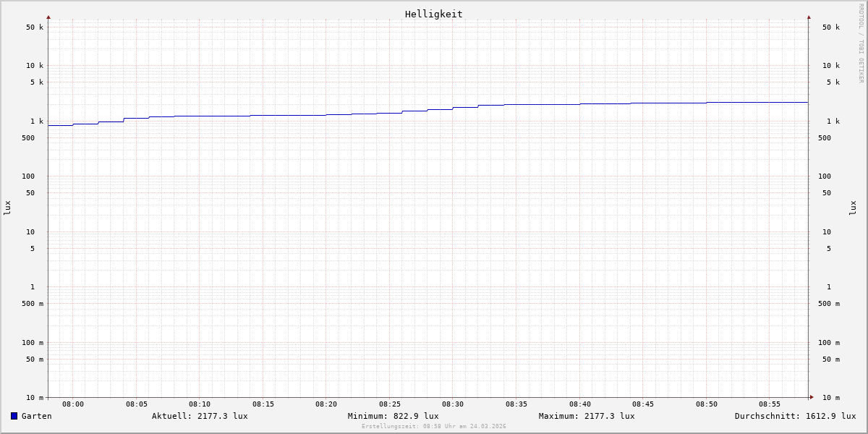Click the Garten legend label

coord(36,416)
